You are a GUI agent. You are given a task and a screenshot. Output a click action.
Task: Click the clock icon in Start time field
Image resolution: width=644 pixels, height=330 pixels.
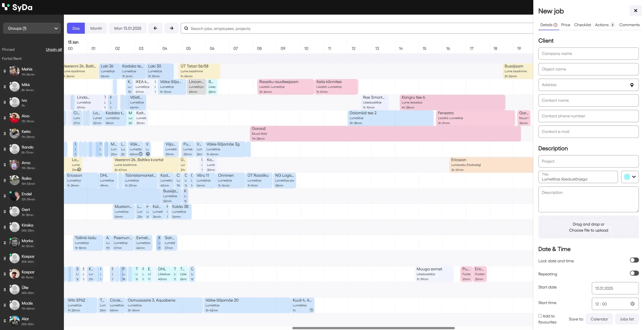point(632,304)
